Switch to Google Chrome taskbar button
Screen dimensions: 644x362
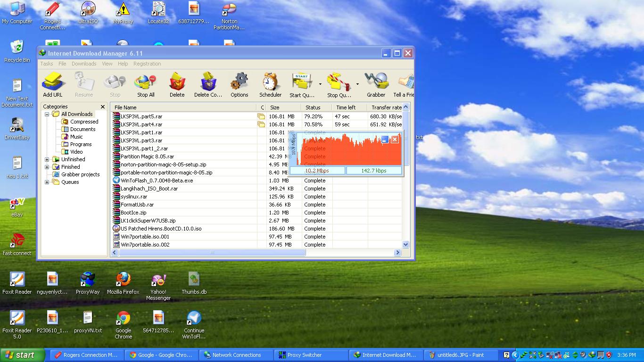point(161,355)
